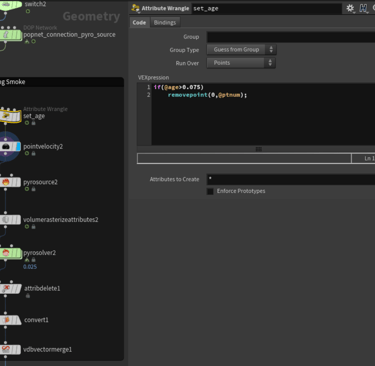Image resolution: width=375 pixels, height=366 pixels.
Task: Click the set_age node name field
Action: click(x=267, y=8)
